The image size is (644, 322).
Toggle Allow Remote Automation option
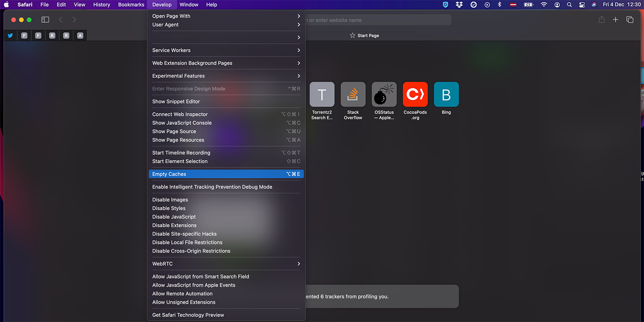tap(182, 294)
